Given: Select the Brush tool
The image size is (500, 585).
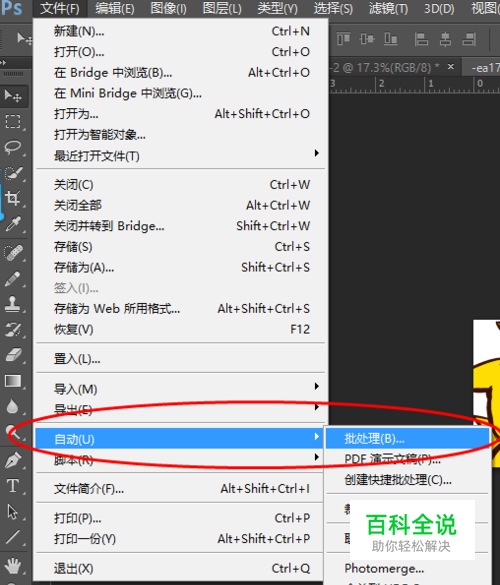Looking at the screenshot, I should point(13,279).
